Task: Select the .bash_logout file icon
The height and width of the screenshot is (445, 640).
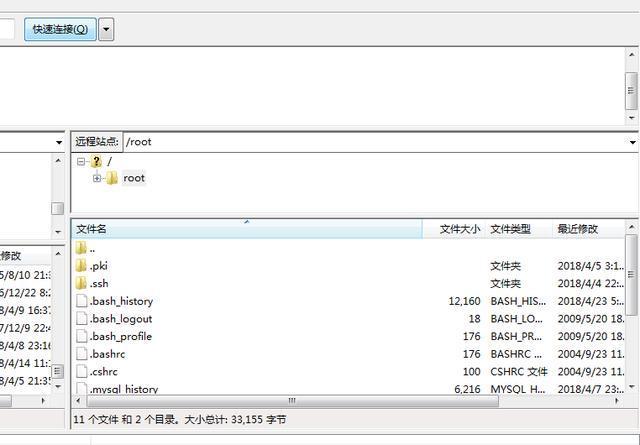Action: click(82, 319)
